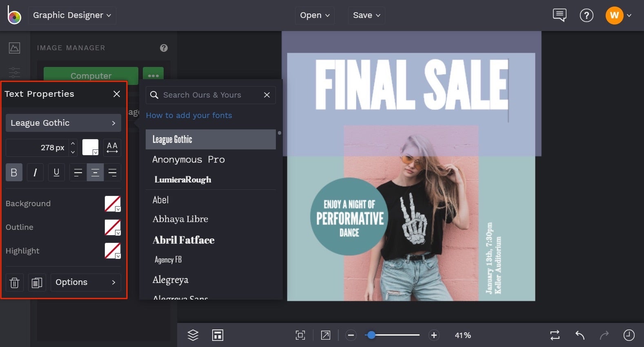Open the Open menu dropdown

[315, 16]
